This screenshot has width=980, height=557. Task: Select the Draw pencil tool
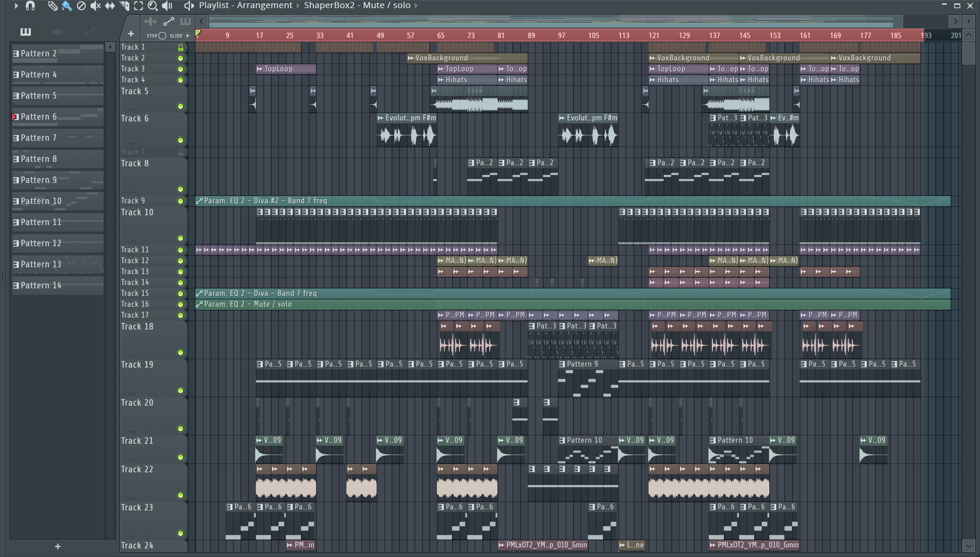tap(52, 5)
